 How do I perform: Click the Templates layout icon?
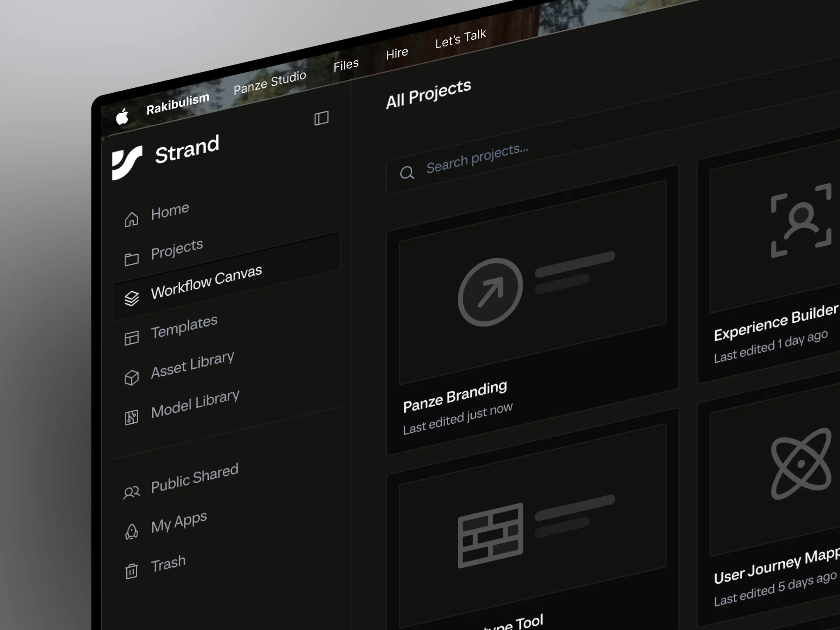(131, 338)
